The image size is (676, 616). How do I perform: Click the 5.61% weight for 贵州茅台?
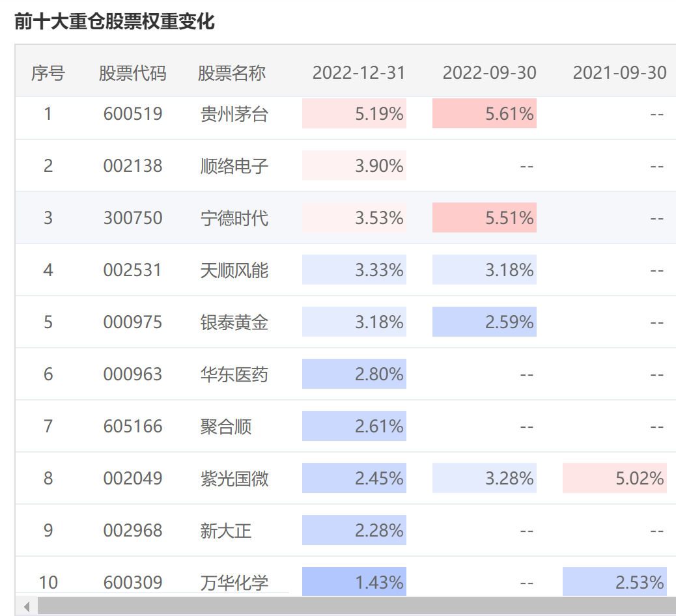484,113
